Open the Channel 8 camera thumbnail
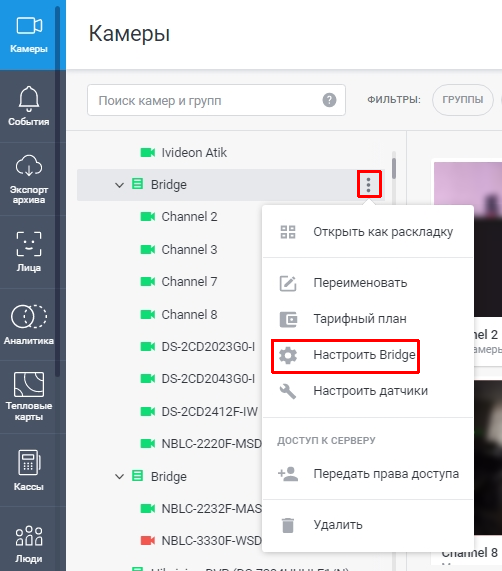This screenshot has height=571, width=502. [488, 457]
